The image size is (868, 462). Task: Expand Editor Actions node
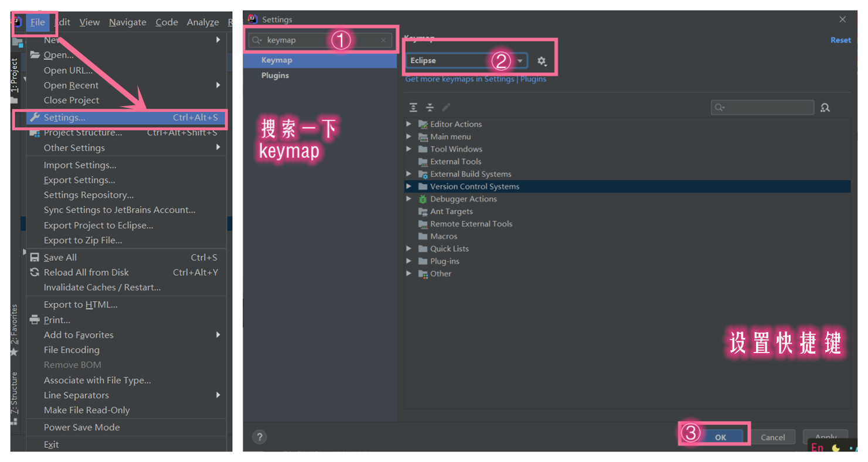click(409, 124)
